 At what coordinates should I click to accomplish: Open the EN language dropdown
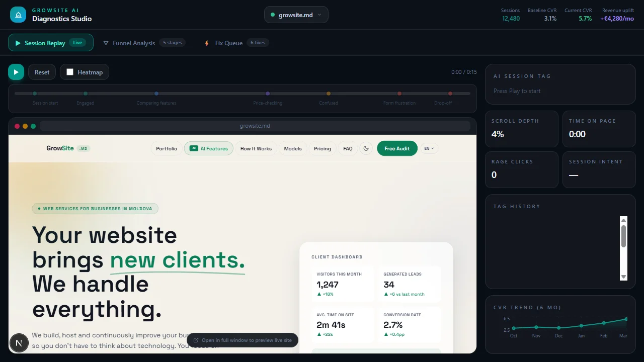430,148
